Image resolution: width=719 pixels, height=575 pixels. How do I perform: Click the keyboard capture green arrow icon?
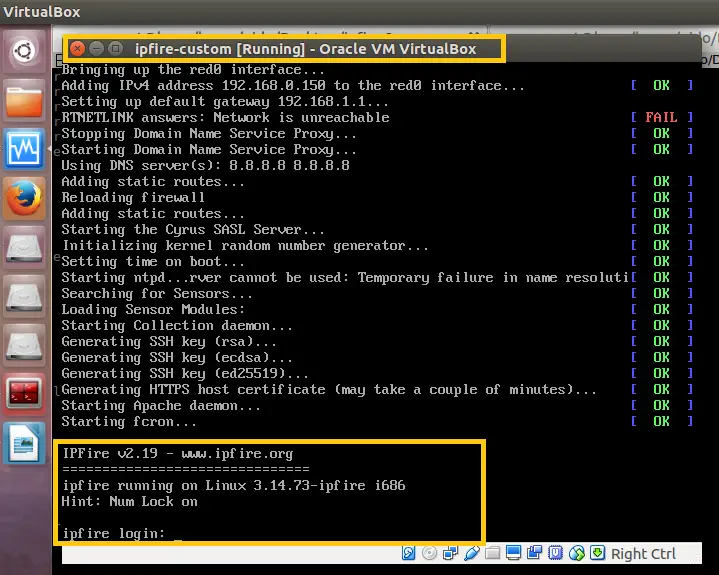click(x=597, y=553)
